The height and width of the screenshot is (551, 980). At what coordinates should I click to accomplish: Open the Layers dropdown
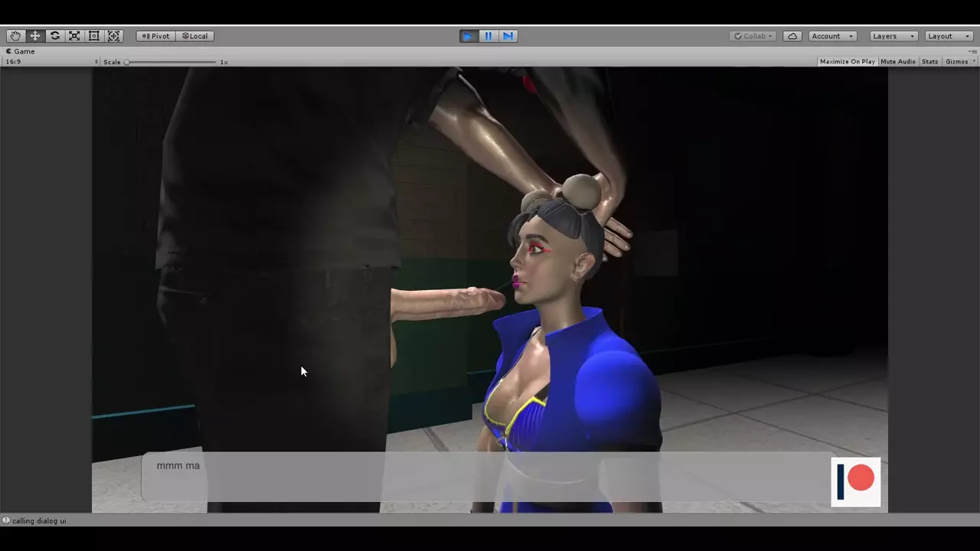coord(893,36)
